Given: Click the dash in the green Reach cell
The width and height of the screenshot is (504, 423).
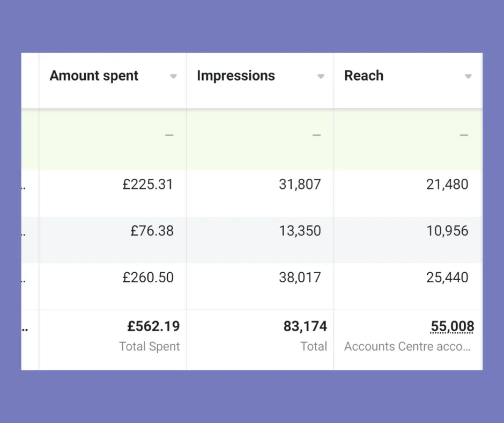Looking at the screenshot, I should pyautogui.click(x=464, y=135).
